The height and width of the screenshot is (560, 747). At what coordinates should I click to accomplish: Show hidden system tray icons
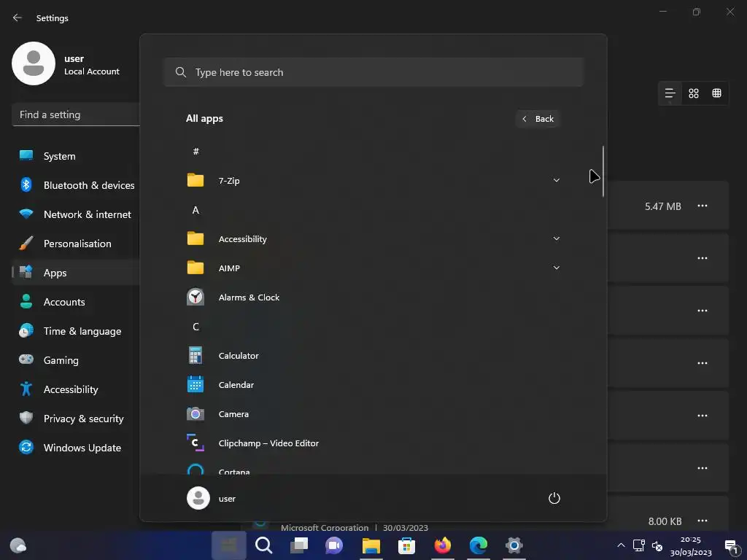[x=621, y=545]
